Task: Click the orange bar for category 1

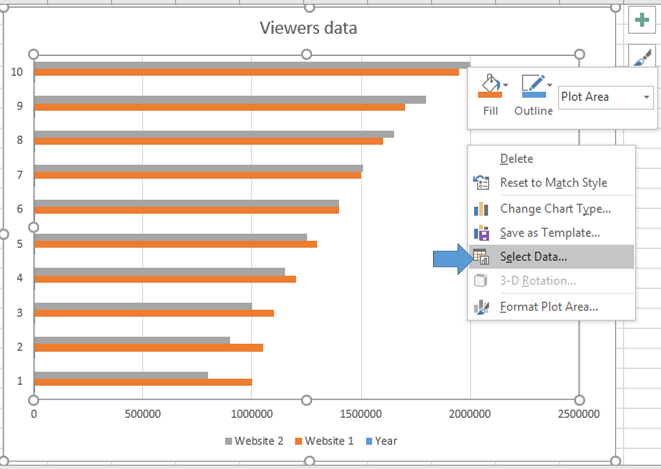Action: (143, 382)
